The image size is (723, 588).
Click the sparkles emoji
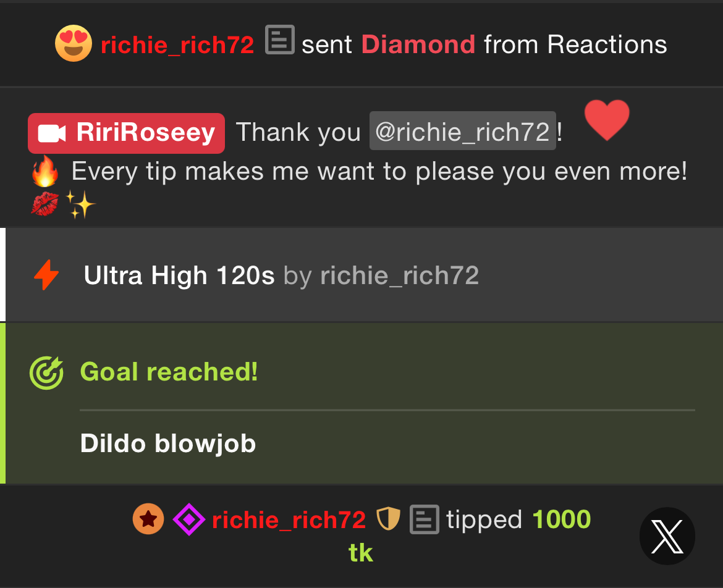tap(80, 204)
